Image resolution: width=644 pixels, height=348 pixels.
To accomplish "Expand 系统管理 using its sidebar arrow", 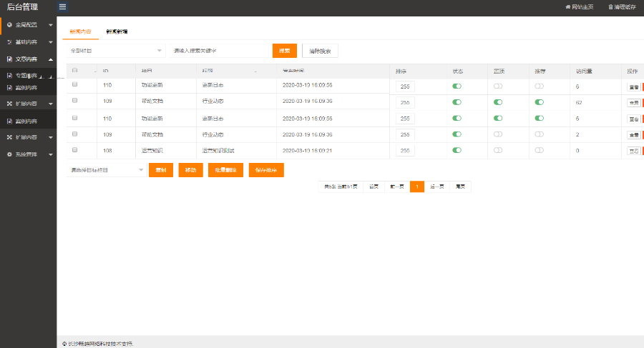I will tap(51, 154).
